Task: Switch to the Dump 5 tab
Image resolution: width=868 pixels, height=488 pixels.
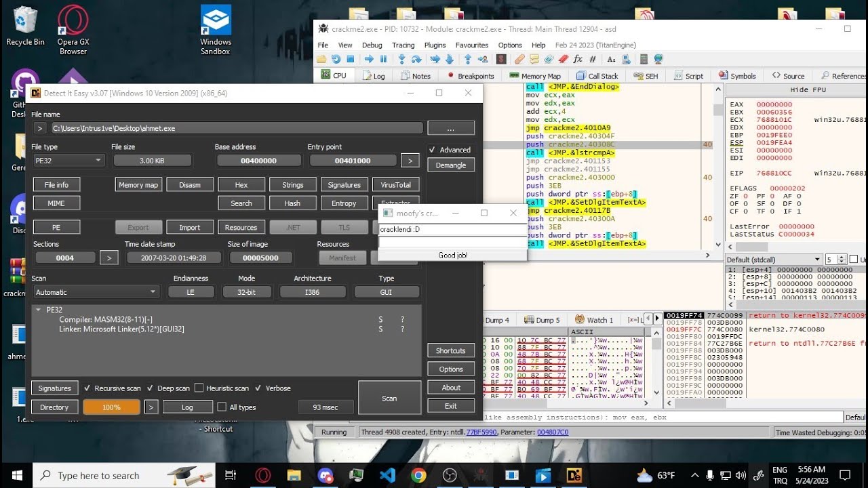Action: (541, 320)
